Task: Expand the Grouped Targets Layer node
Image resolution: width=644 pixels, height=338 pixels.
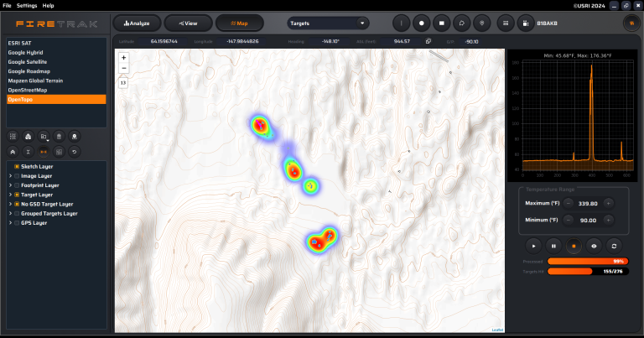Action: 10,213
